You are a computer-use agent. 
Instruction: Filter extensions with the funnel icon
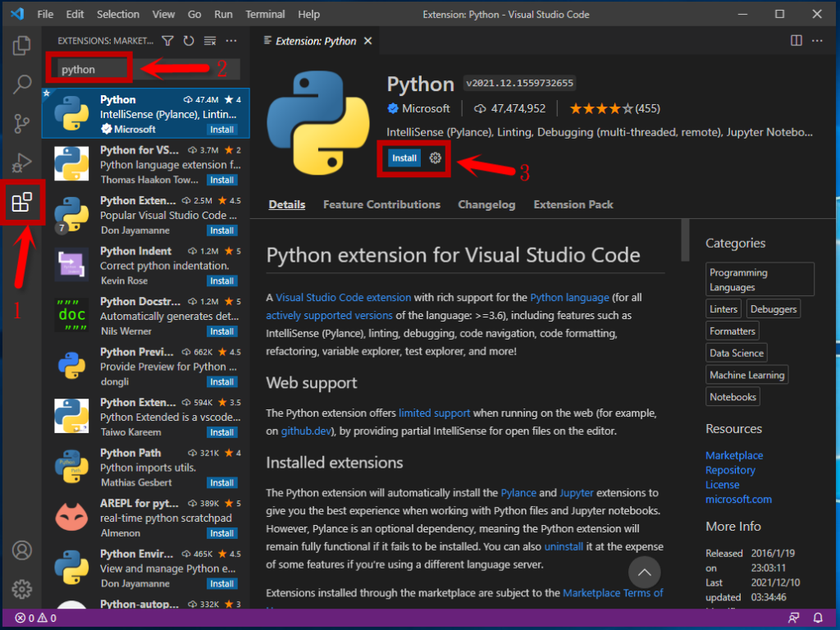[167, 41]
